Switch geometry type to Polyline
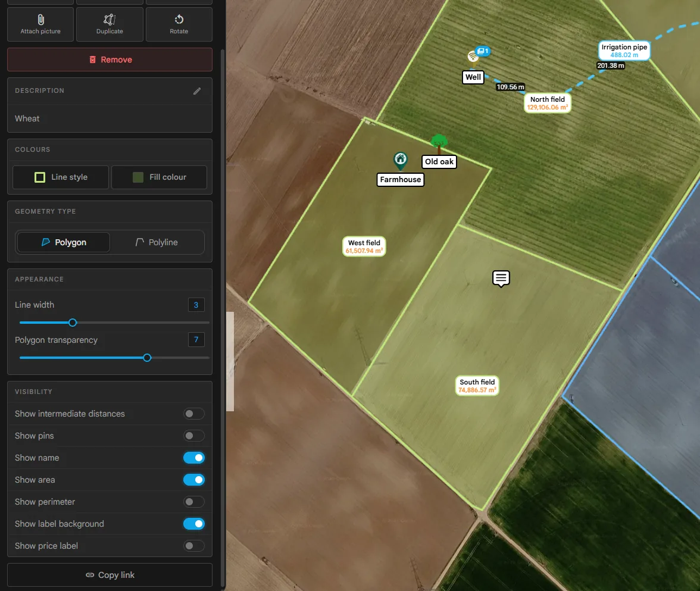 [x=157, y=242]
